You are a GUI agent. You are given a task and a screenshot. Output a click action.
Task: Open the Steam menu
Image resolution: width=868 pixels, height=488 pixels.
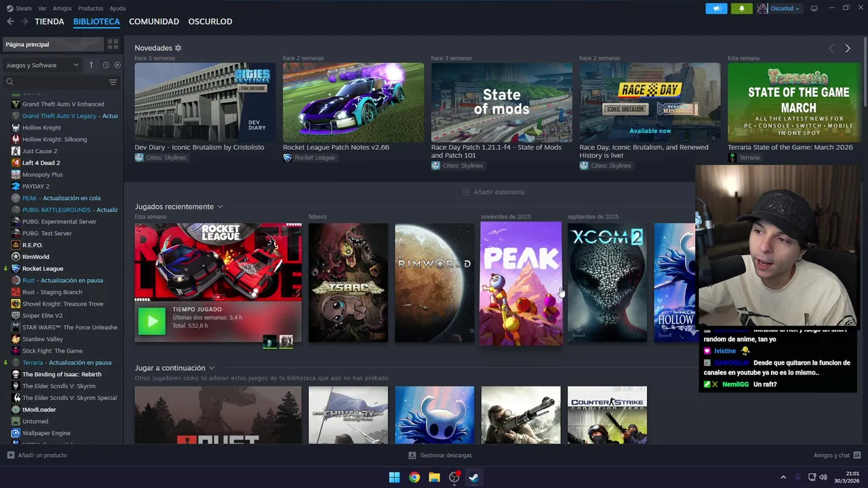coord(19,8)
